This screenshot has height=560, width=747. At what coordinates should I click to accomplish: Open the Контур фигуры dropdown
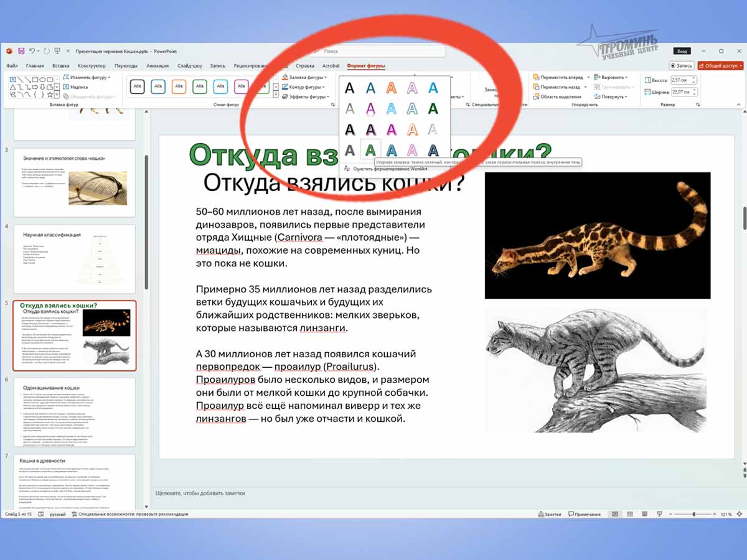point(304,87)
